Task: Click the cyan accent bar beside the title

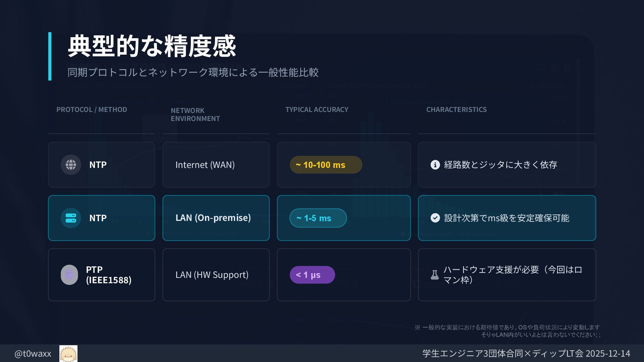Action: [x=50, y=56]
